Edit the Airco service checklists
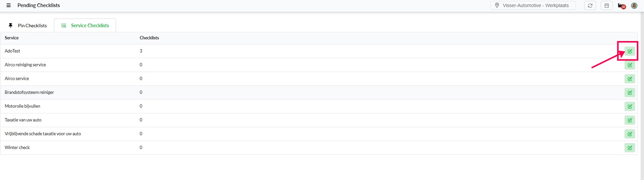The image size is (644, 180). coord(630,79)
